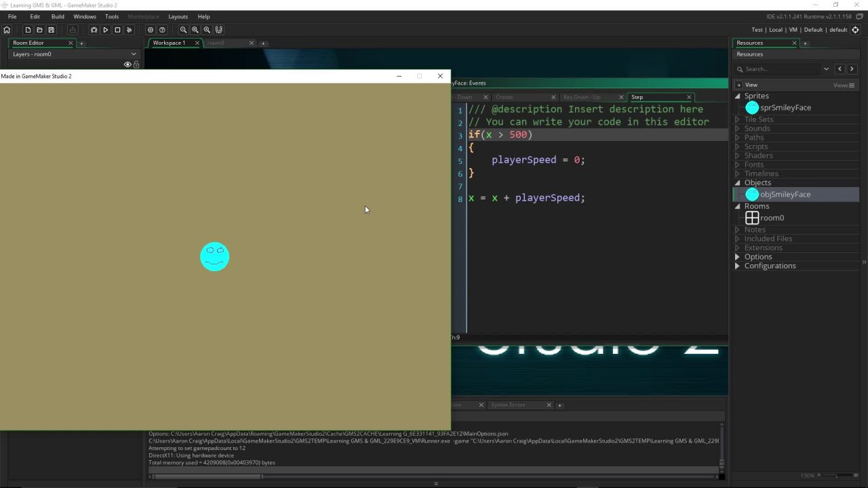This screenshot has width=868, height=488.
Task: Toggle layer visibility eye icon
Action: [127, 64]
